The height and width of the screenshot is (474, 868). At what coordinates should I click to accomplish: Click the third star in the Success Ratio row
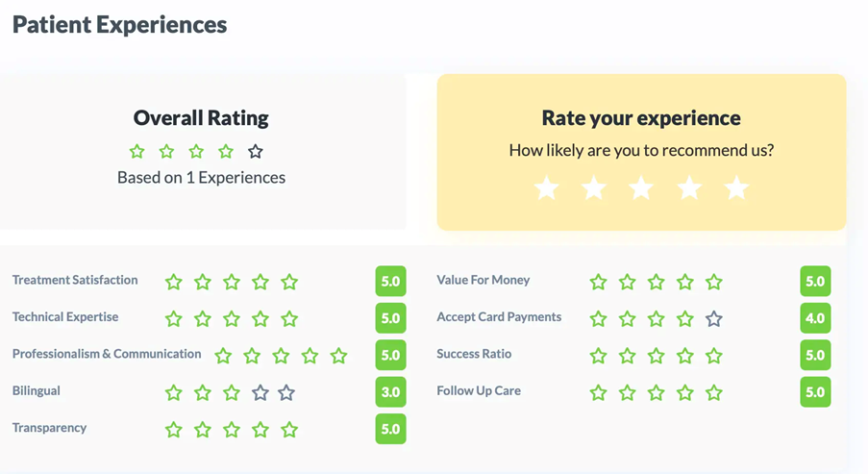point(657,357)
